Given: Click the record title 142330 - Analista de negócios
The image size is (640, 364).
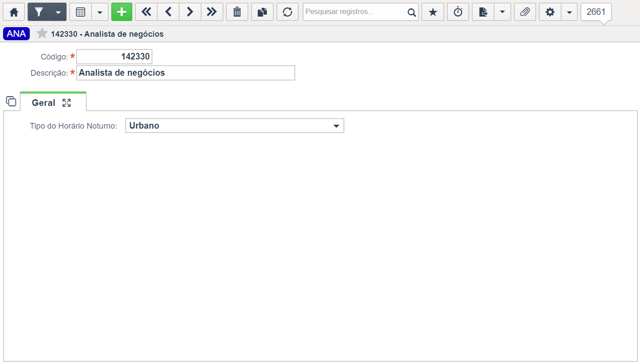Looking at the screenshot, I should [x=107, y=34].
